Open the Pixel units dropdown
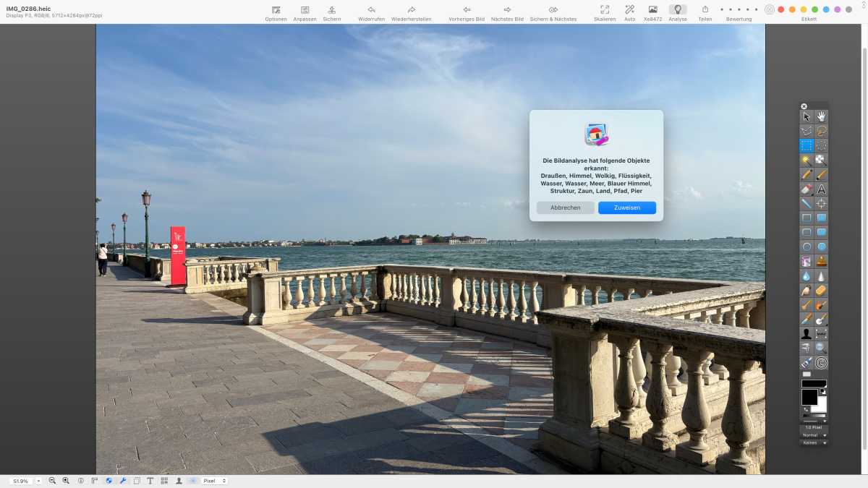Image resolution: width=868 pixels, height=488 pixels. (x=215, y=481)
